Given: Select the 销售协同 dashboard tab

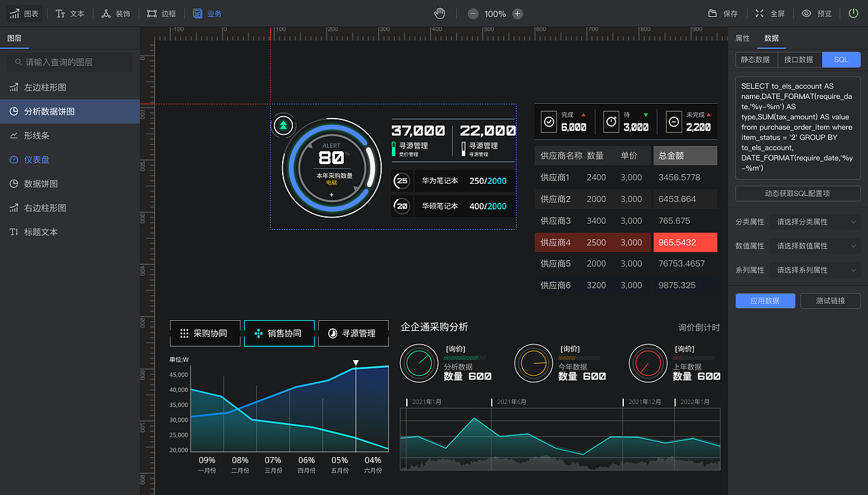Looking at the screenshot, I should tap(279, 334).
